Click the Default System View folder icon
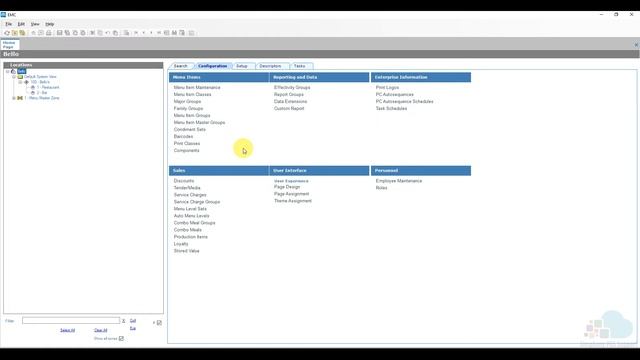This screenshot has height=360, width=640. pos(20,77)
